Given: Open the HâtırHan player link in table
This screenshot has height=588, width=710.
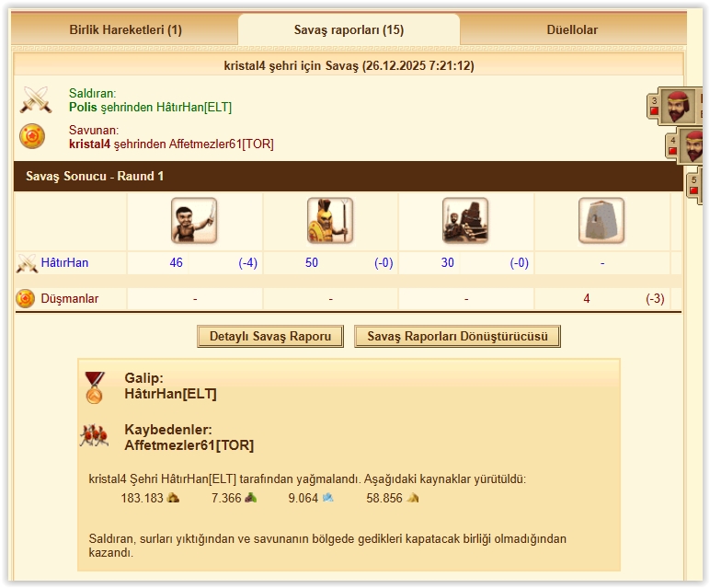Looking at the screenshot, I should click(x=64, y=263).
